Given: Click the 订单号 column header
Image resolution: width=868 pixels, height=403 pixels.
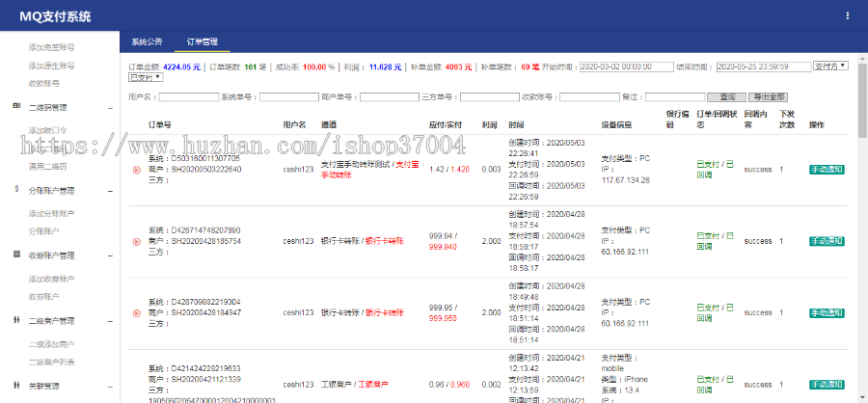Looking at the screenshot, I should pyautogui.click(x=159, y=125).
